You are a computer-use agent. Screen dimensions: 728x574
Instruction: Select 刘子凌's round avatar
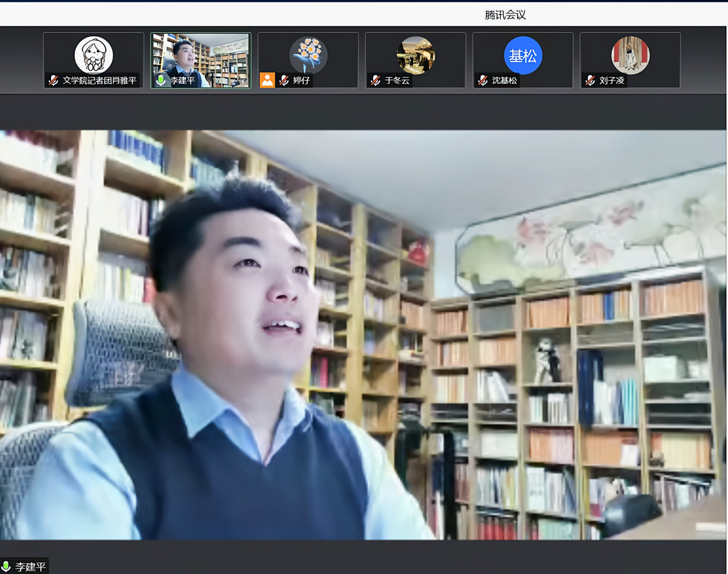coord(630,55)
